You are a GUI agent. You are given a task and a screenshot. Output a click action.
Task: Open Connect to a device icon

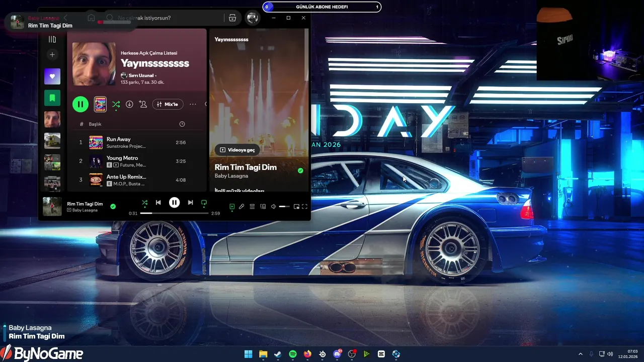click(263, 206)
